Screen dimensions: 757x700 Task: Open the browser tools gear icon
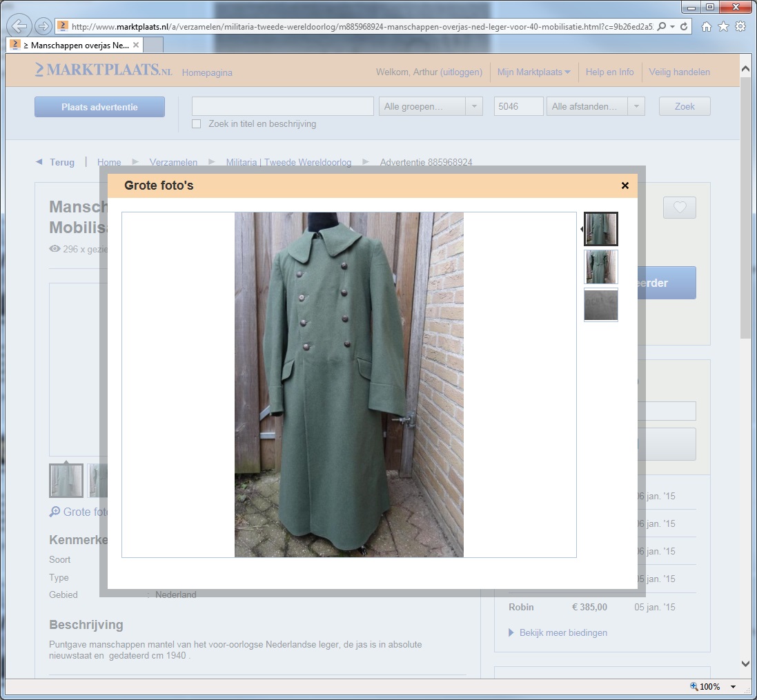740,26
